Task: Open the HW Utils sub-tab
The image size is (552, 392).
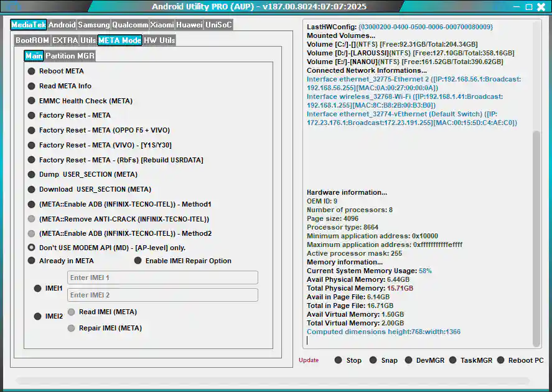Action: click(x=159, y=40)
